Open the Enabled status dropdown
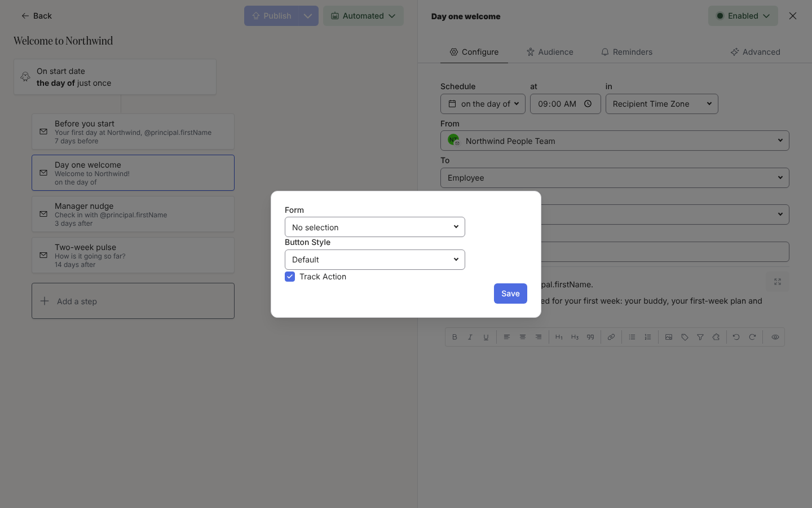 (743, 16)
